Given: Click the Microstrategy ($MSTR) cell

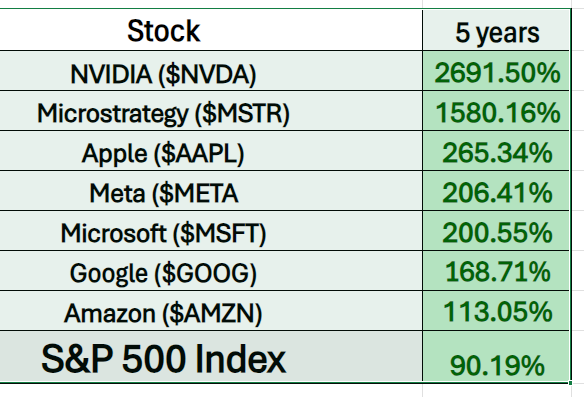Looking at the screenshot, I should pyautogui.click(x=211, y=111).
